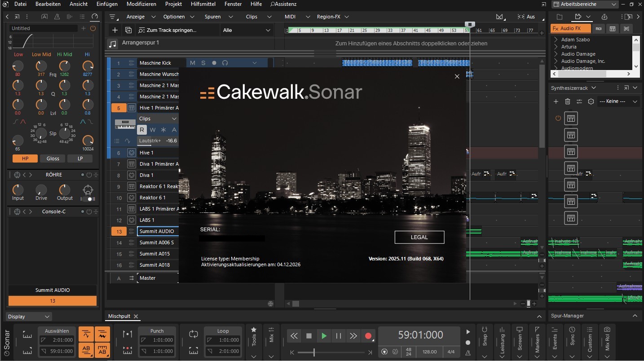
Task: Click the Sync module clock icon
Action: (x=573, y=329)
